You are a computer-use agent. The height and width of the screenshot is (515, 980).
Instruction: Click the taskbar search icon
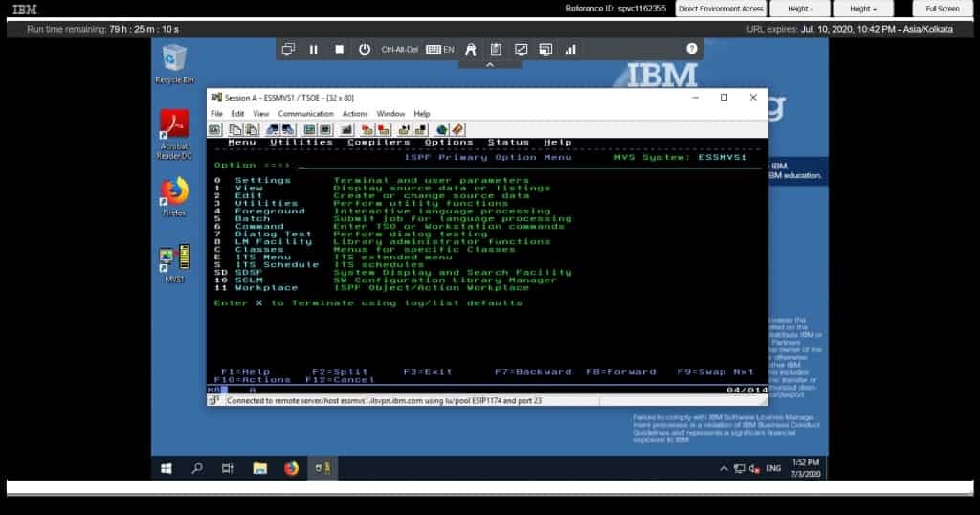[x=197, y=468]
